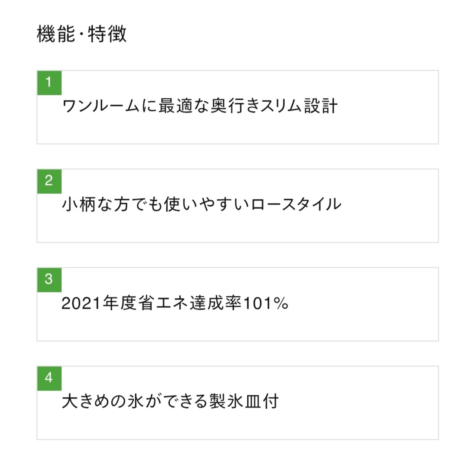Screen dimensions: 475x476
Task: Select the green number 4 badge
Action: point(49,378)
